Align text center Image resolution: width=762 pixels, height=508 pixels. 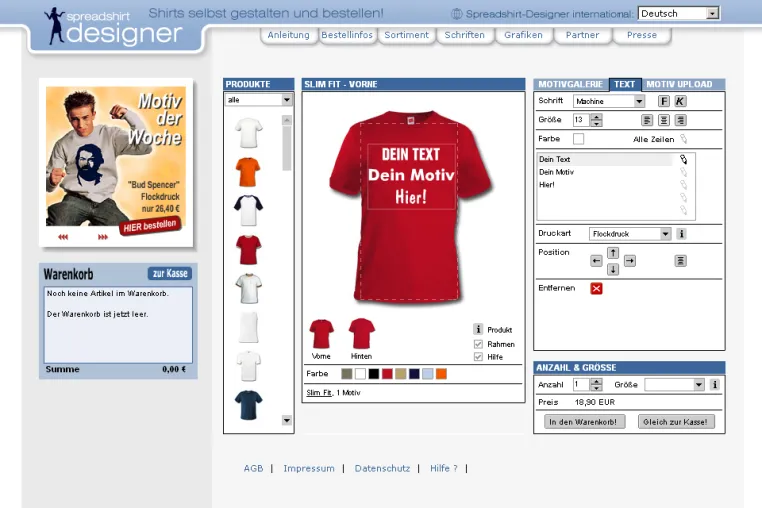pyautogui.click(x=664, y=120)
